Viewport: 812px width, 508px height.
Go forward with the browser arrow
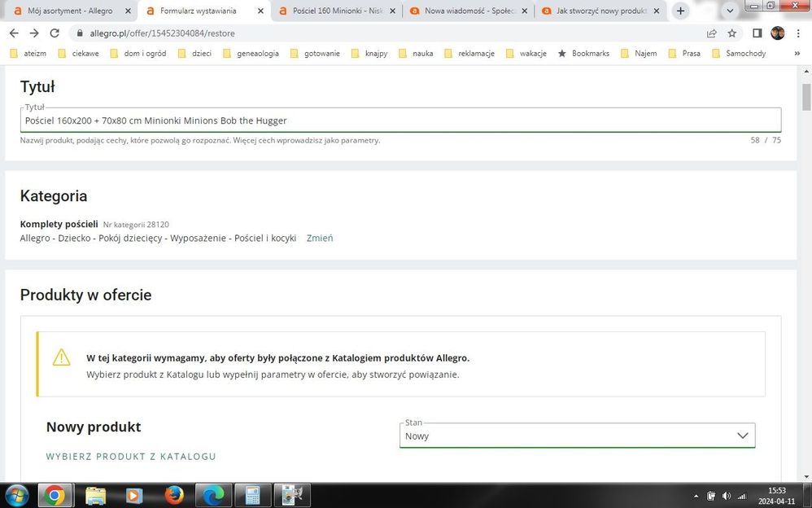tap(34, 33)
